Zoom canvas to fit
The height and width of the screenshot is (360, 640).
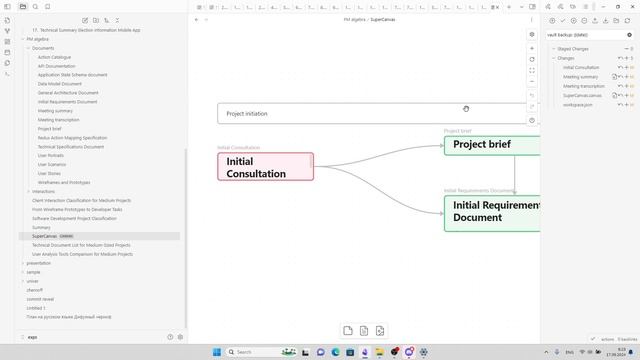532,71
